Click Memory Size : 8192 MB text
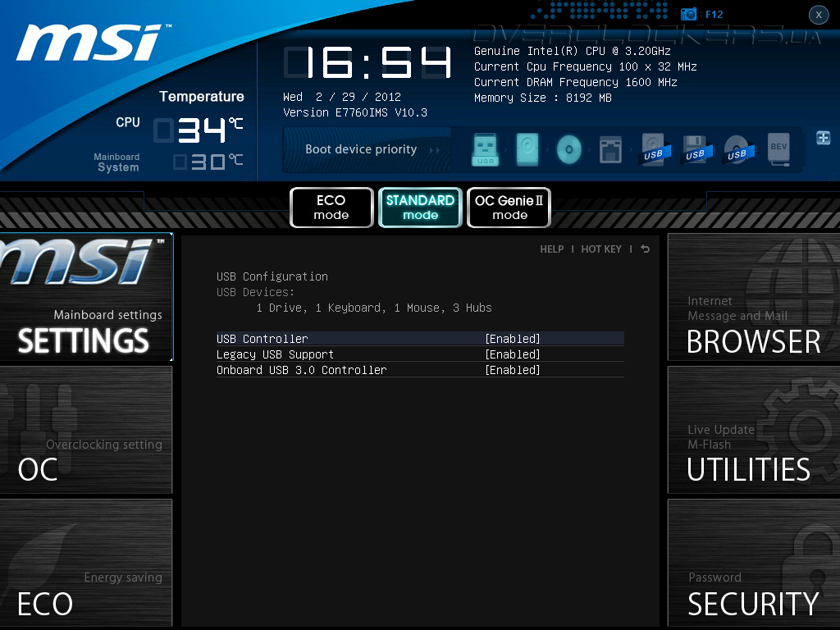840x630 pixels. [543, 98]
